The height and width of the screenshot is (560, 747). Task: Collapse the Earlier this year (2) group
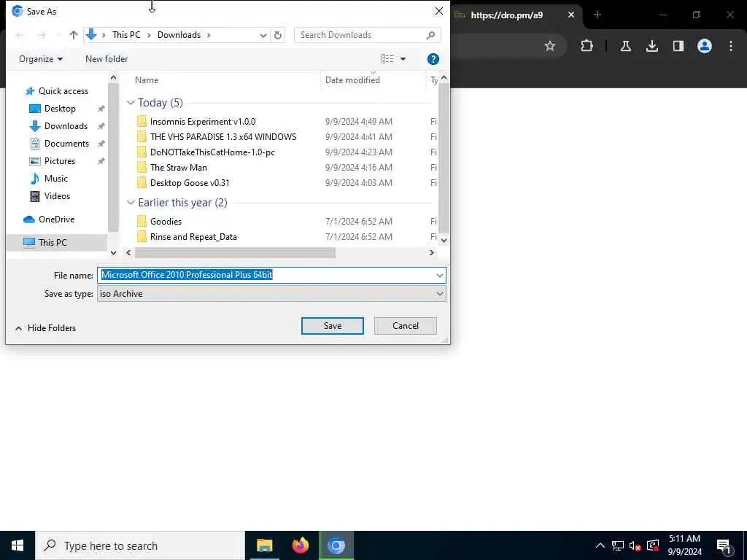coord(131,203)
